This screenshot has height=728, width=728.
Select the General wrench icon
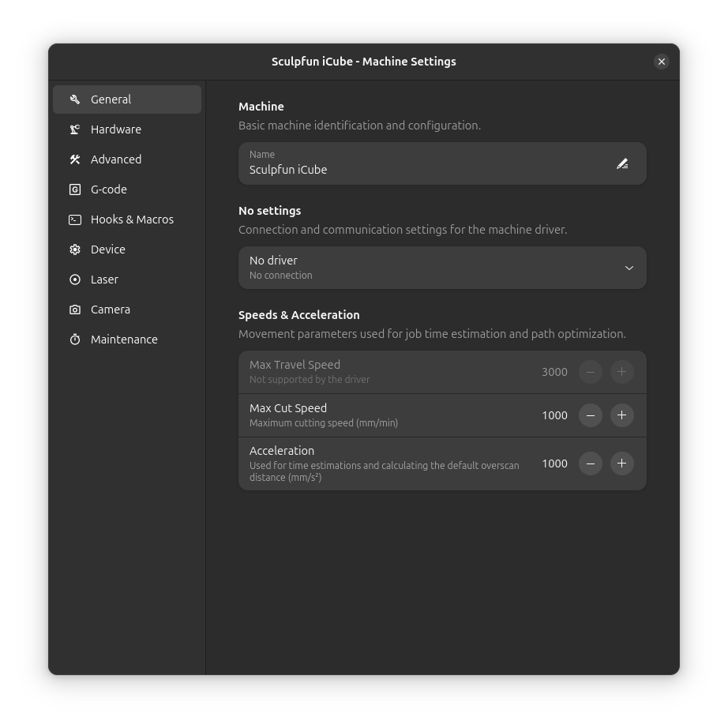tap(74, 99)
